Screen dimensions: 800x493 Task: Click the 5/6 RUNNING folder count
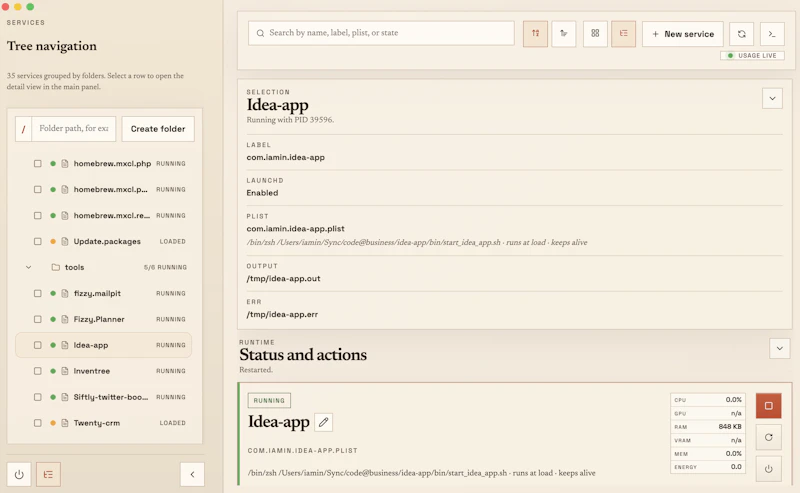165,267
